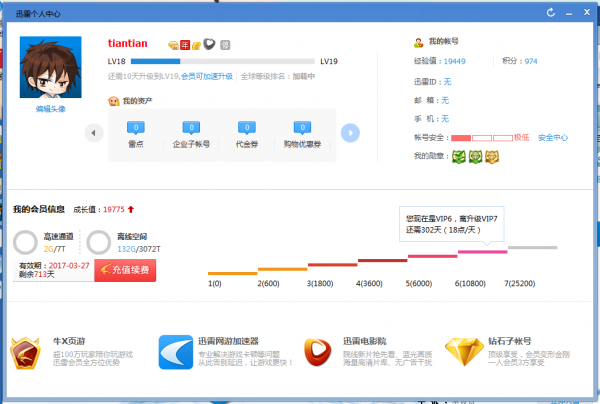
Task: Click the 积分 value 974
Action: point(531,61)
